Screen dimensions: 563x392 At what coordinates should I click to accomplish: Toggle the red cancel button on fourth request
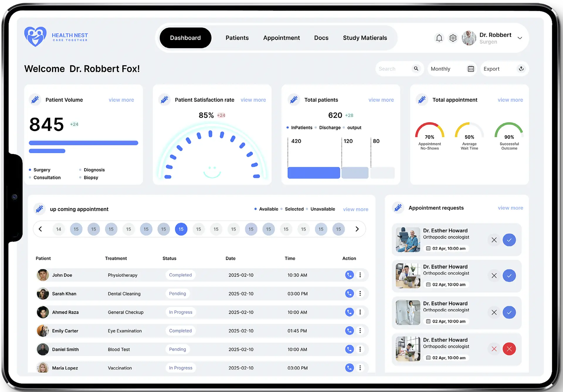coord(509,349)
